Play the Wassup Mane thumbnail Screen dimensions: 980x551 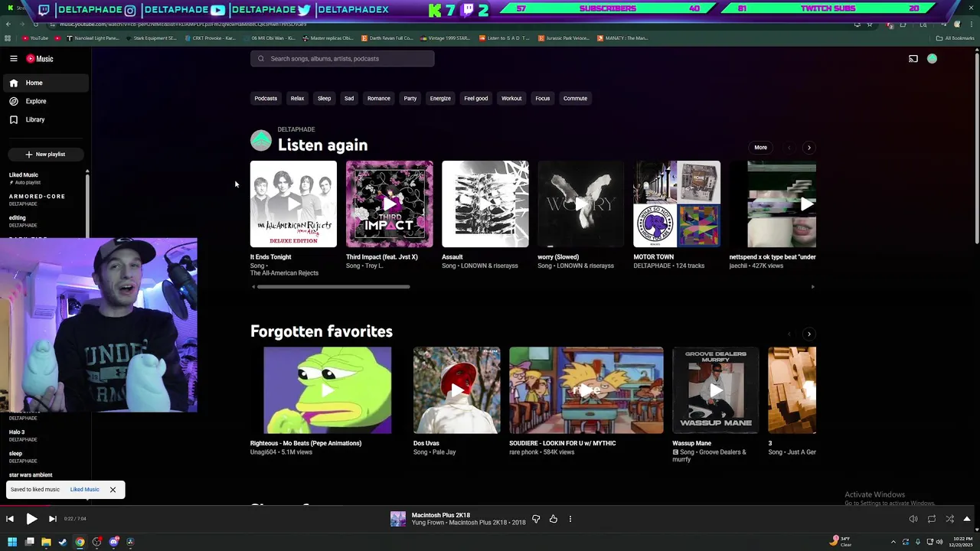point(716,390)
